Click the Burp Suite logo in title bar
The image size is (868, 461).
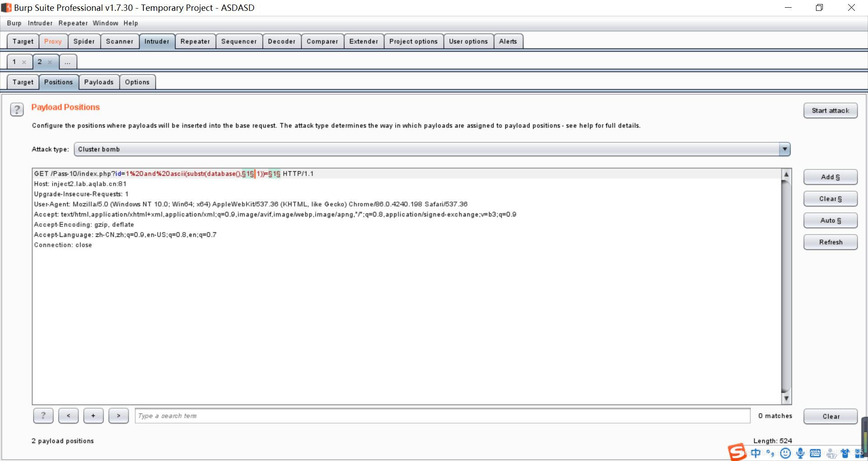coord(6,8)
